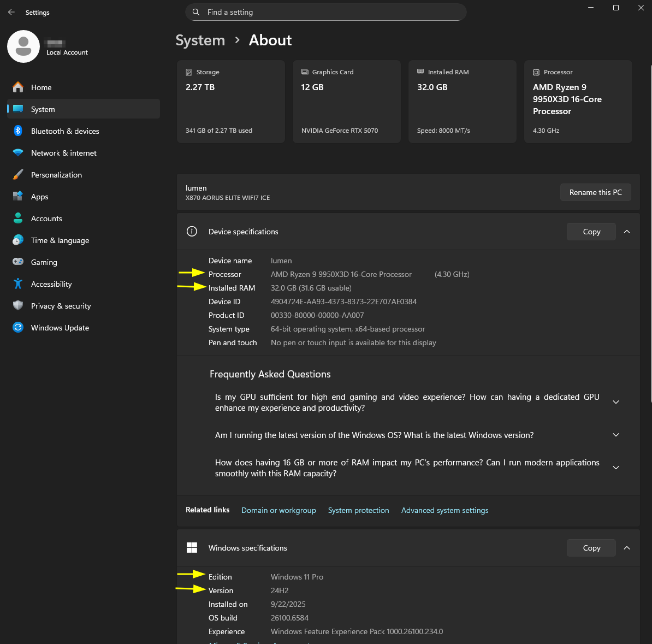Open Personalization via paintbrush icon
Image resolution: width=652 pixels, height=644 pixels.
(x=18, y=175)
